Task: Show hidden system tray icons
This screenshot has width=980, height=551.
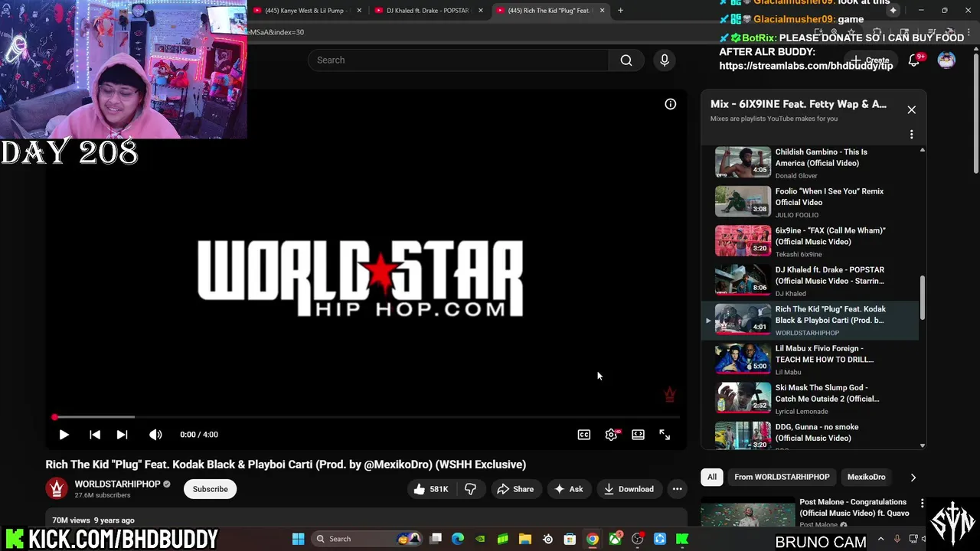Action: 880,539
